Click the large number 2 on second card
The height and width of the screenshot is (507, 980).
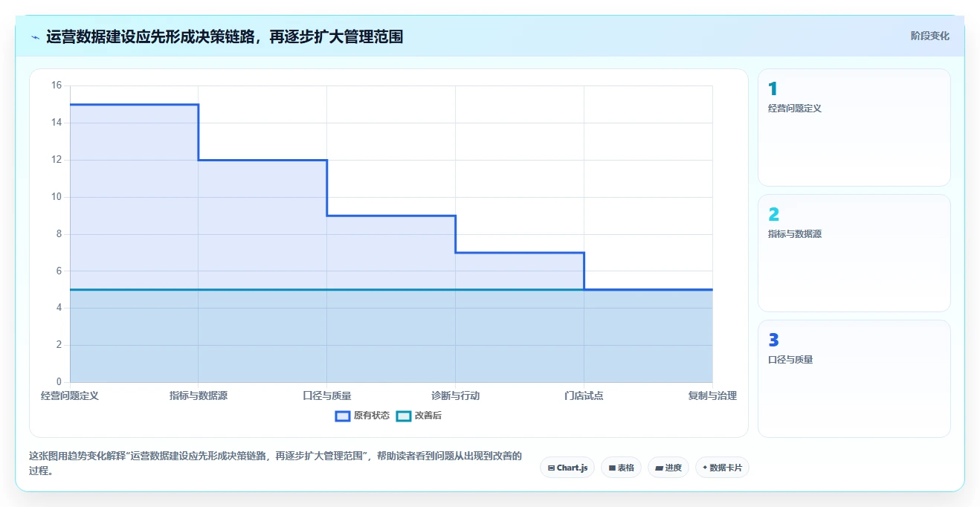point(773,215)
